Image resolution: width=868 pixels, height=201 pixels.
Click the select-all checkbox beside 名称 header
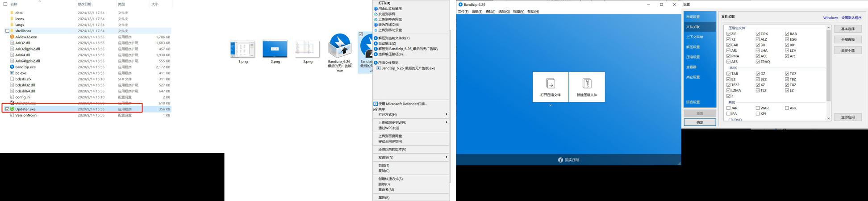click(x=5, y=4)
